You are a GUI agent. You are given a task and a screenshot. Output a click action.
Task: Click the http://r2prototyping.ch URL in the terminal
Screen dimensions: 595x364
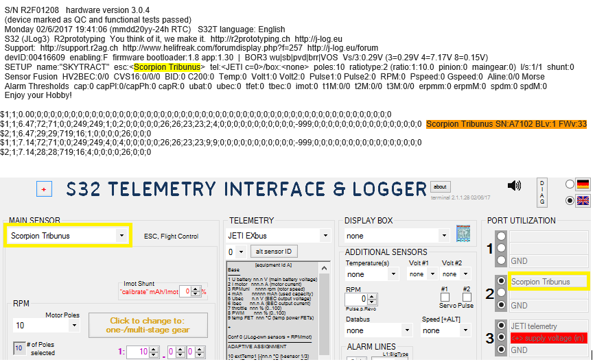pos(250,39)
